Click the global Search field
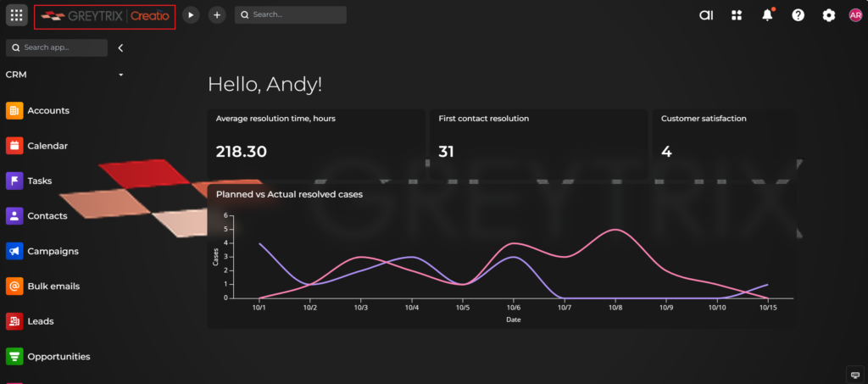Viewport: 868px width, 384px height. tap(291, 15)
